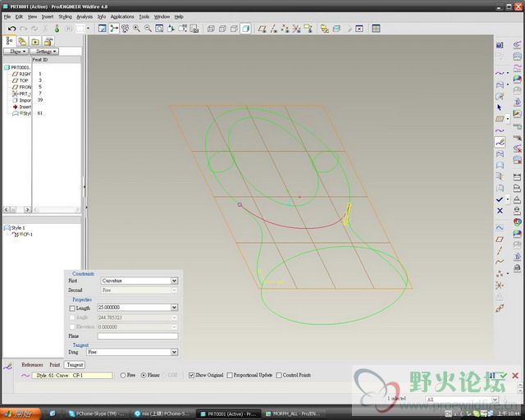The height and width of the screenshot is (420, 525).
Task: Select the Wireframe display cube
Action: pyautogui.click(x=211, y=29)
